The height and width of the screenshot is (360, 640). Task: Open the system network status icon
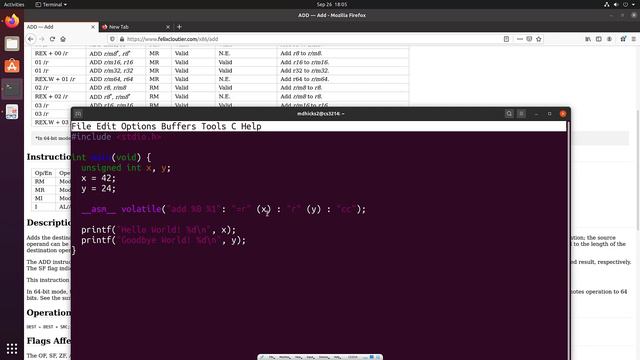click(607, 4)
